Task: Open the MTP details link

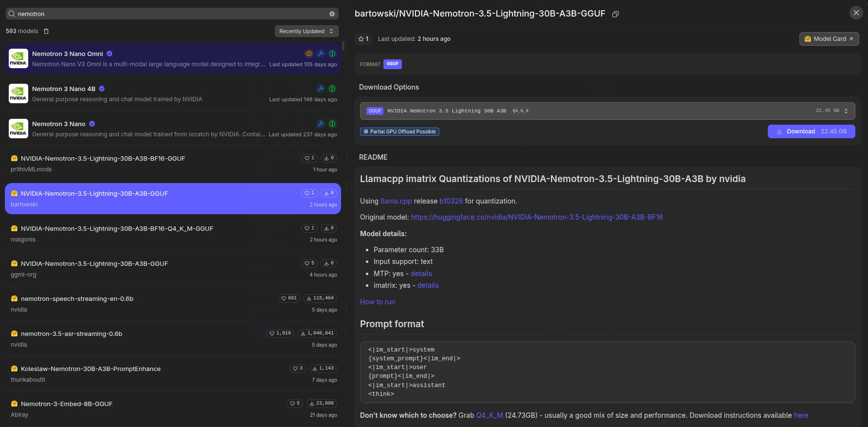Action: coord(421,274)
